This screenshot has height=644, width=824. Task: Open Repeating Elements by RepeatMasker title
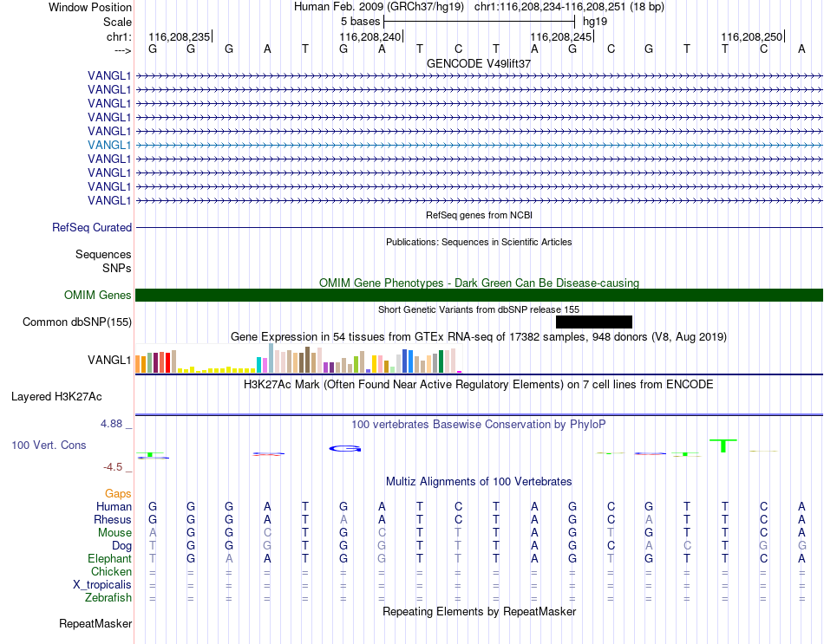[479, 612]
